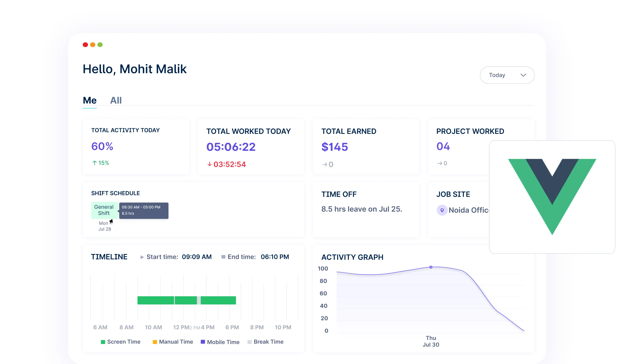Click the Screen Time legend label
623x364 pixels.
click(124, 342)
